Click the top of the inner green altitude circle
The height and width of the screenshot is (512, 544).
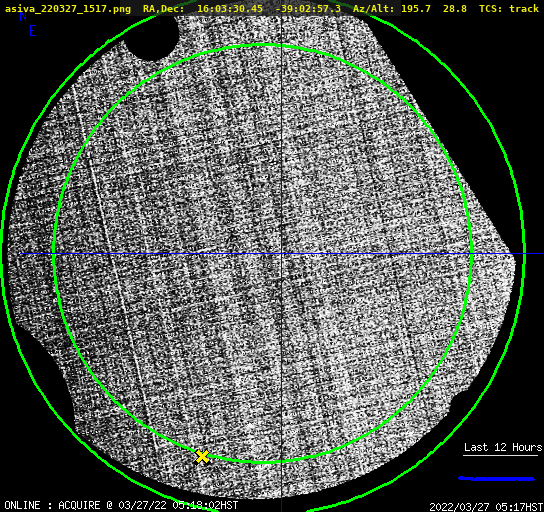[263, 45]
